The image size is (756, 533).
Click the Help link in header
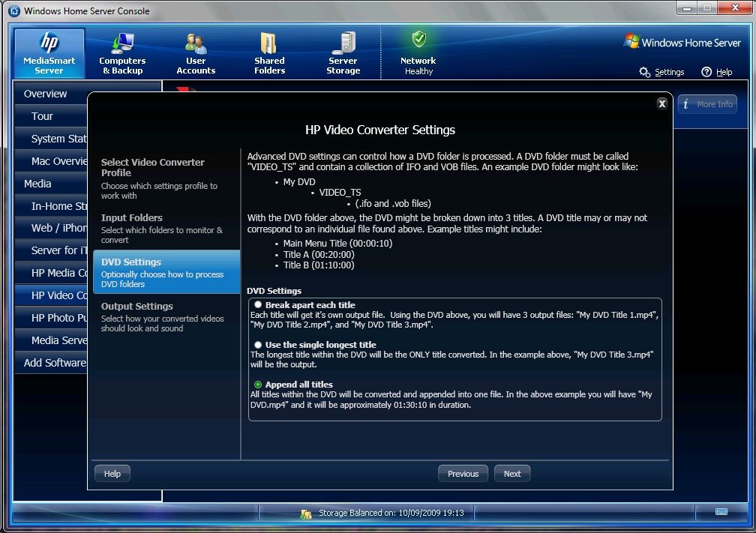[x=724, y=72]
